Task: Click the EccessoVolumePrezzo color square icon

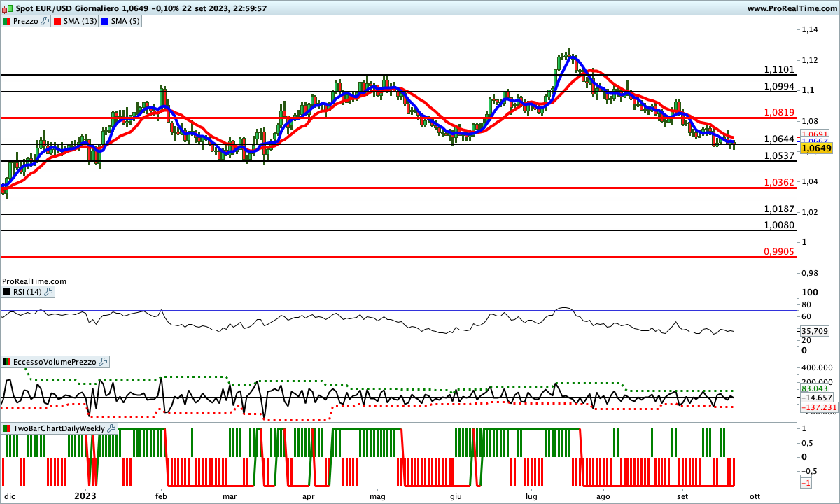Action: [x=7, y=362]
